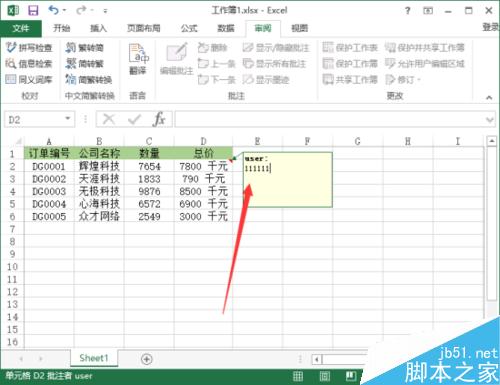Viewport: 500px width, 385px height.
Task: Go to next comment 下一条
Action: tap(217, 79)
